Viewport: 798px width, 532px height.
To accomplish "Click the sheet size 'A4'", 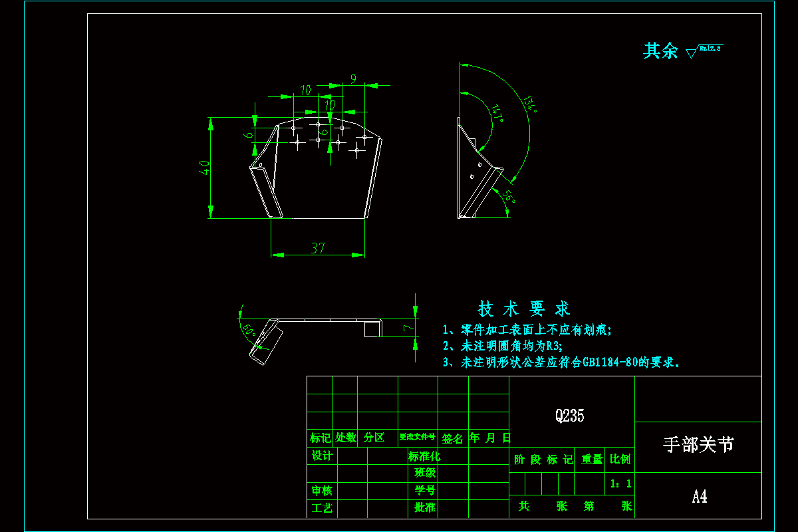I will 699,497.
